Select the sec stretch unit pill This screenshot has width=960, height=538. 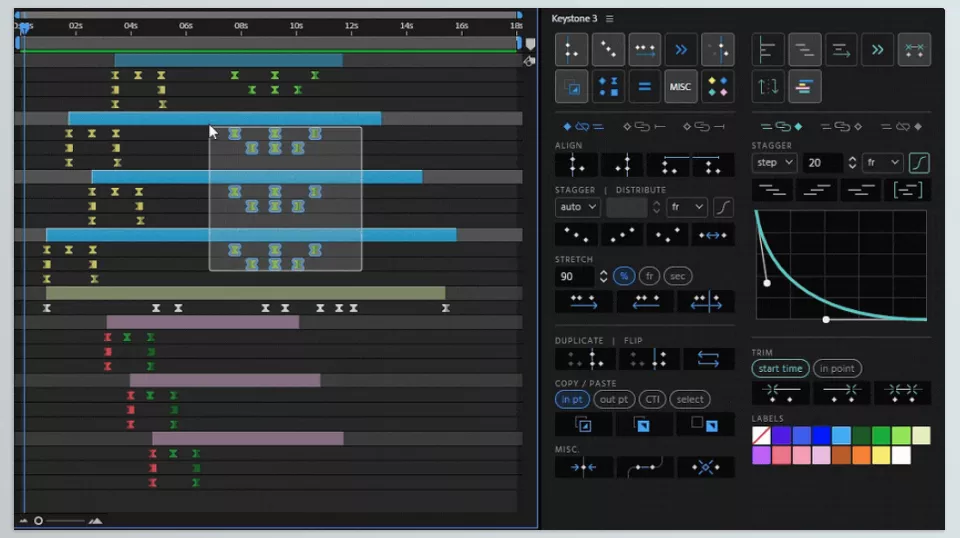pyautogui.click(x=677, y=276)
